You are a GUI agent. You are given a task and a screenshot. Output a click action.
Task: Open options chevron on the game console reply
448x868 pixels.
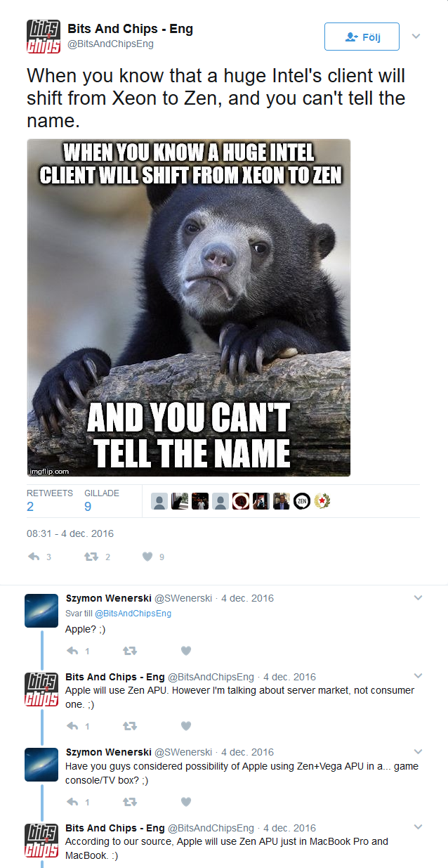pos(418,752)
